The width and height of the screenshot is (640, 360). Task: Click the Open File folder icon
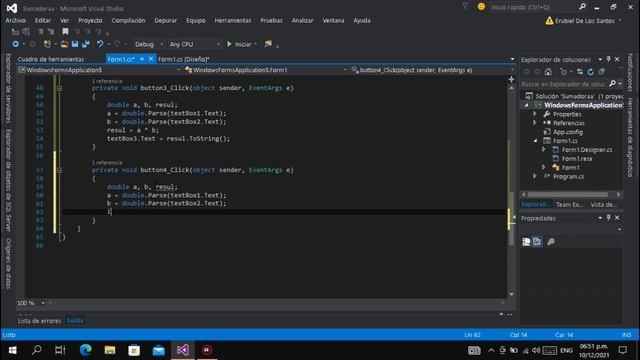(x=64, y=44)
